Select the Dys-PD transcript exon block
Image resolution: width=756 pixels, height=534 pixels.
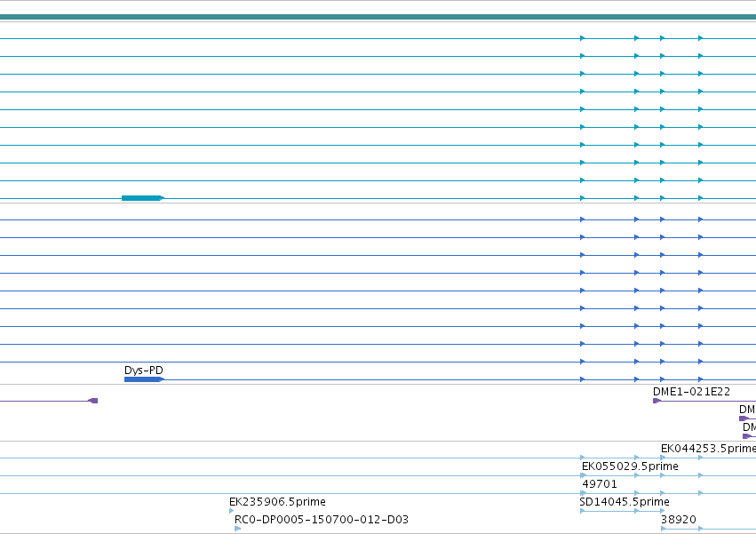click(x=144, y=379)
